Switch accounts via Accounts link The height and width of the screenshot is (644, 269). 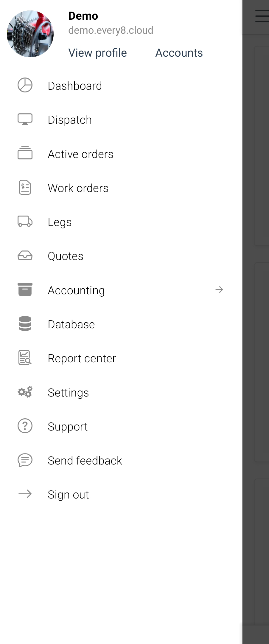pyautogui.click(x=179, y=53)
